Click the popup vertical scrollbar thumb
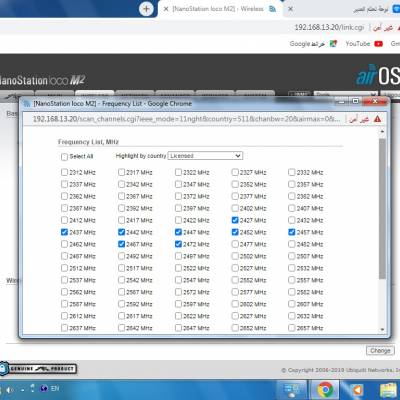Screen dimensions: 400x400 pyautogui.click(x=382, y=209)
